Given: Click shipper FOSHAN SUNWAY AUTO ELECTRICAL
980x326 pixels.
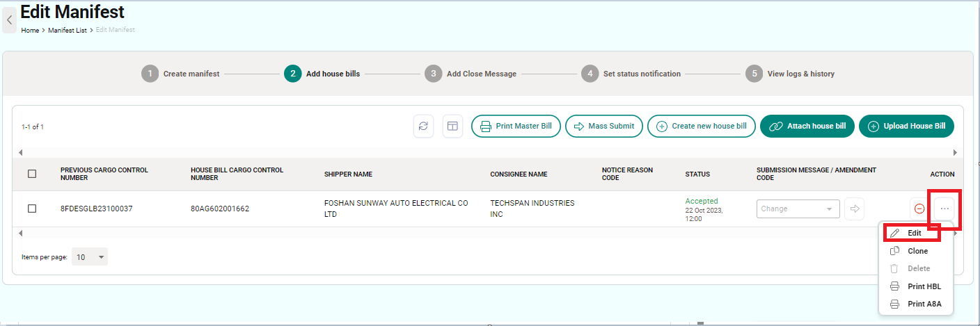Looking at the screenshot, I should (396, 209).
